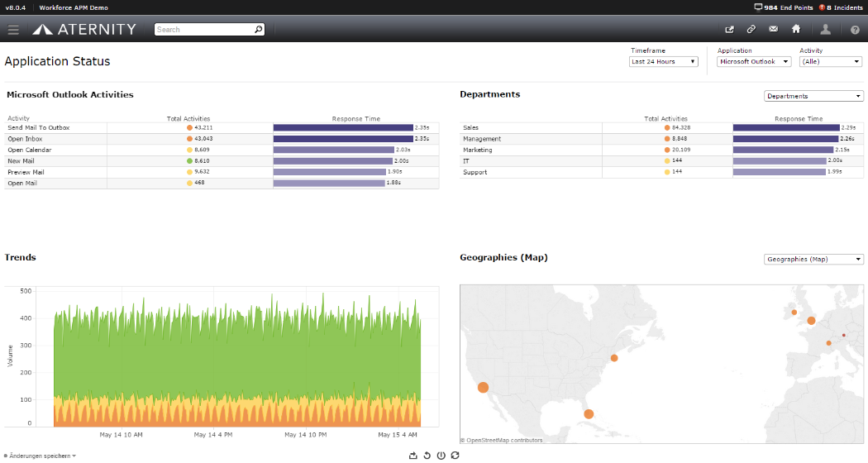Image resolution: width=868 pixels, height=463 pixels.
Task: Click orange status dot for Sales department
Action: [667, 128]
